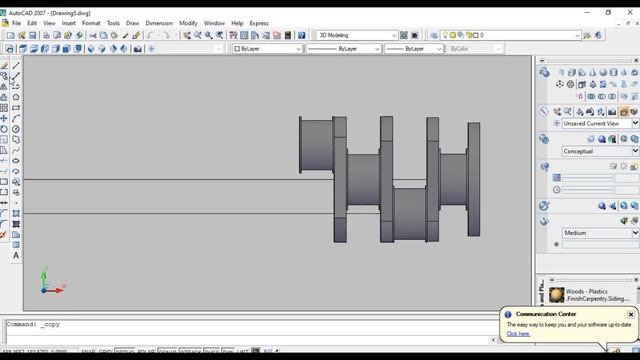Open the Conceptual visual style dropdown

(600, 151)
